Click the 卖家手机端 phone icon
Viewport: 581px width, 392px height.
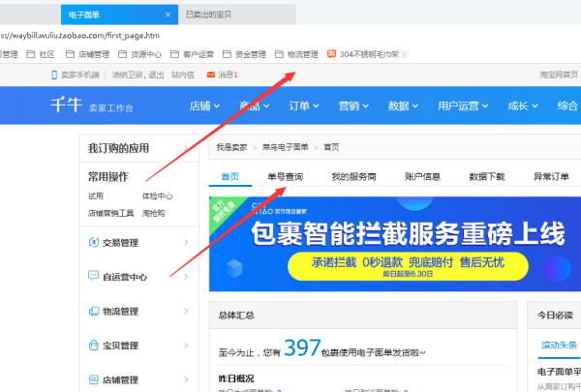click(x=52, y=75)
